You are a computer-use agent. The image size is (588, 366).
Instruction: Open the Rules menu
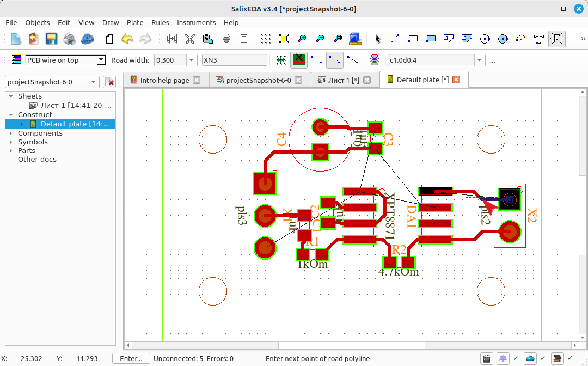point(160,22)
